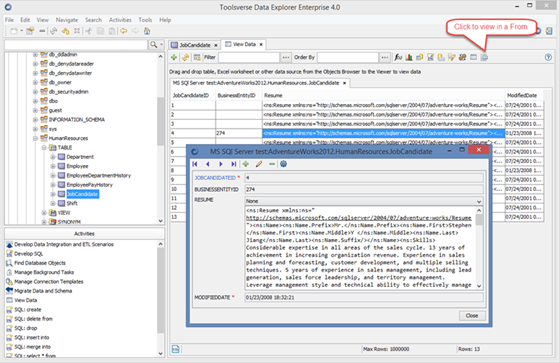
Task: Open the new document dropdown arrow in main toolbar
Action: (21, 31)
